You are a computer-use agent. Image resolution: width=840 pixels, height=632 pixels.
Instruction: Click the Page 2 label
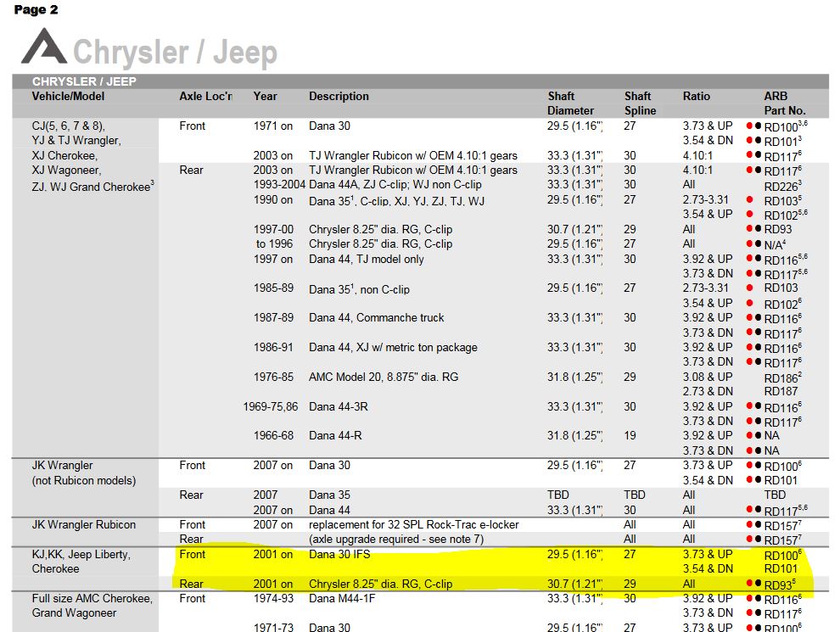click(36, 10)
